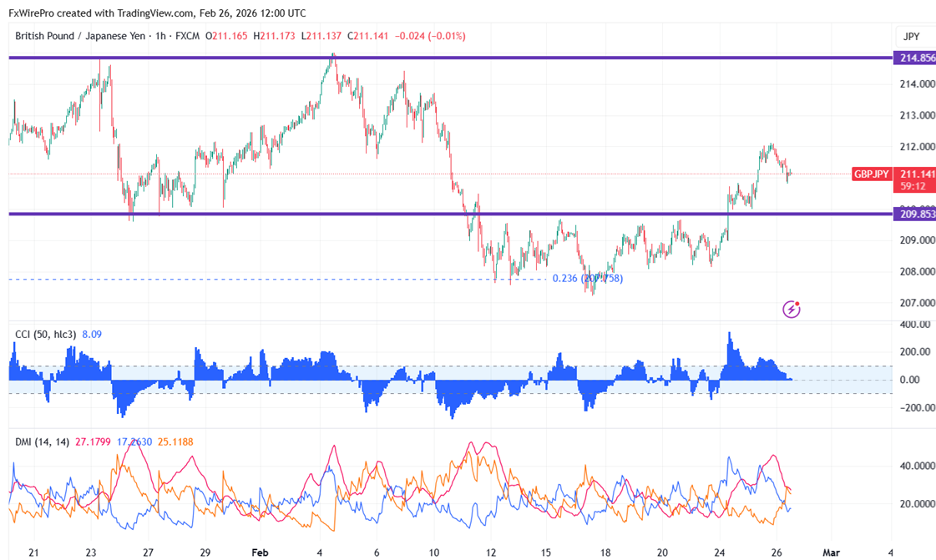Viewport: 936px width, 560px height.
Task: Click the purple lightning flash icon
Action: 791,309
